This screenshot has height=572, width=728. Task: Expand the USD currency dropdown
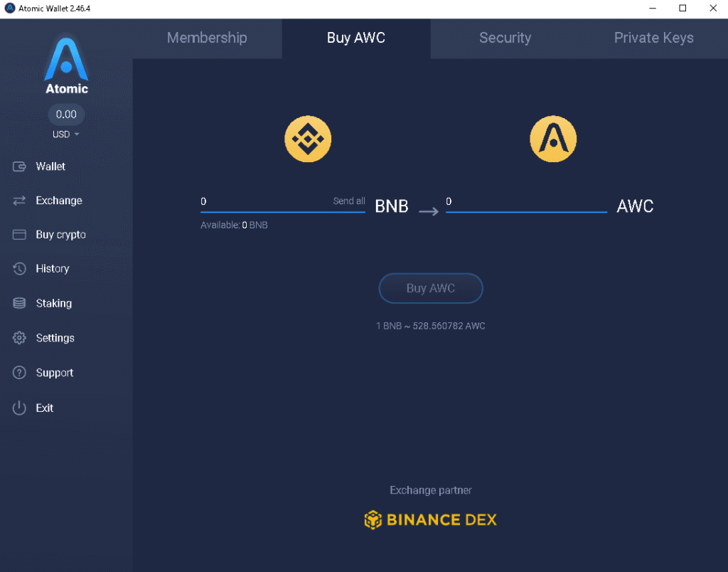pos(66,134)
